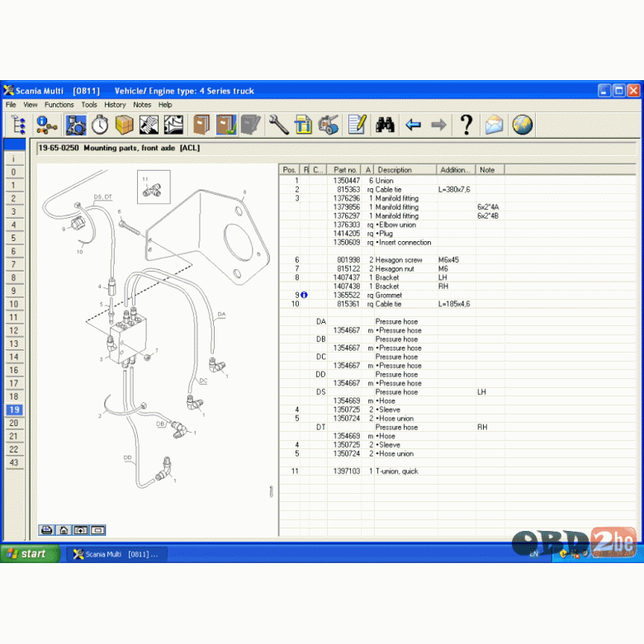The height and width of the screenshot is (644, 644).
Task: Select main group 10 in sidebar
Action: pyautogui.click(x=14, y=304)
